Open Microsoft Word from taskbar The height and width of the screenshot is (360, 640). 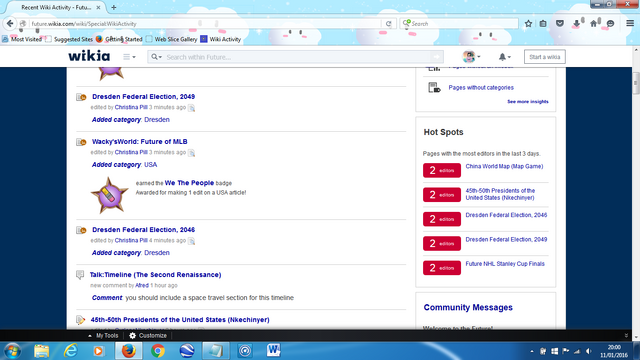pyautogui.click(x=273, y=351)
